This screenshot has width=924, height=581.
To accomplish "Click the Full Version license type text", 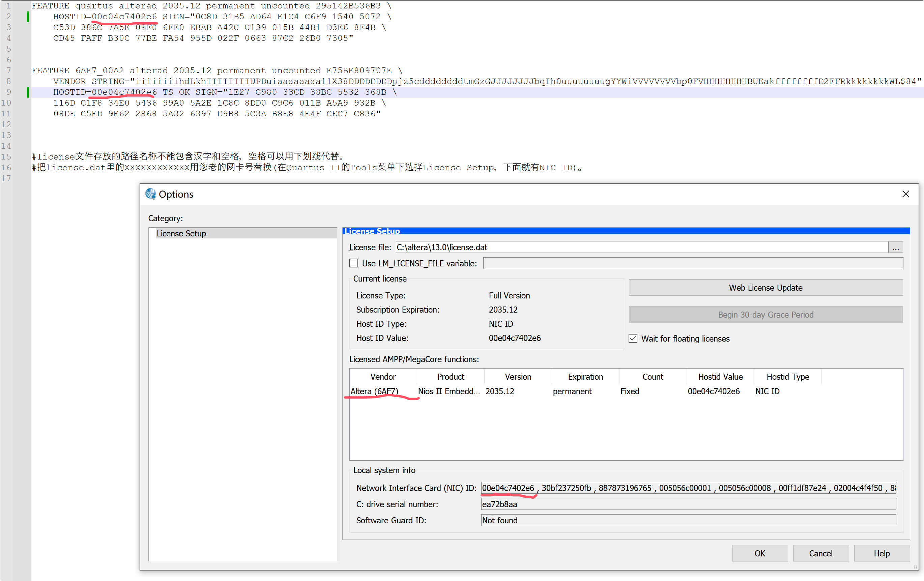I will click(x=509, y=295).
